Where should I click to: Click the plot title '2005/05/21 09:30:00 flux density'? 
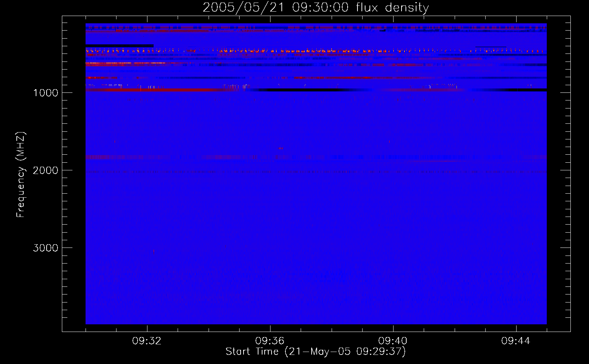coord(316,8)
